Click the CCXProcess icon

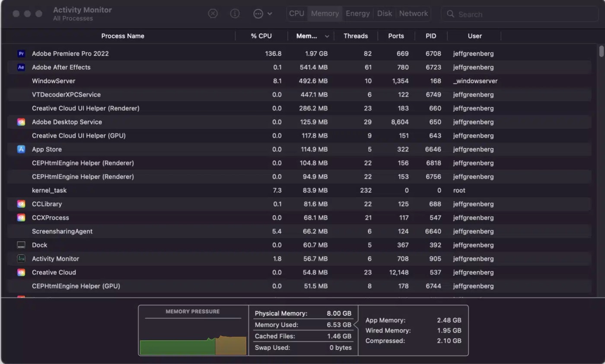(21, 218)
